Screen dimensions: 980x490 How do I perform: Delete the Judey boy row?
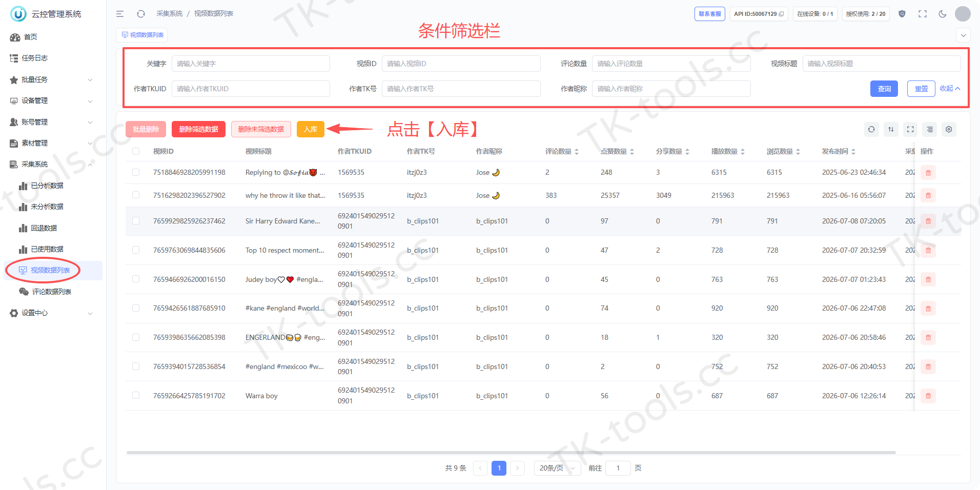click(928, 279)
